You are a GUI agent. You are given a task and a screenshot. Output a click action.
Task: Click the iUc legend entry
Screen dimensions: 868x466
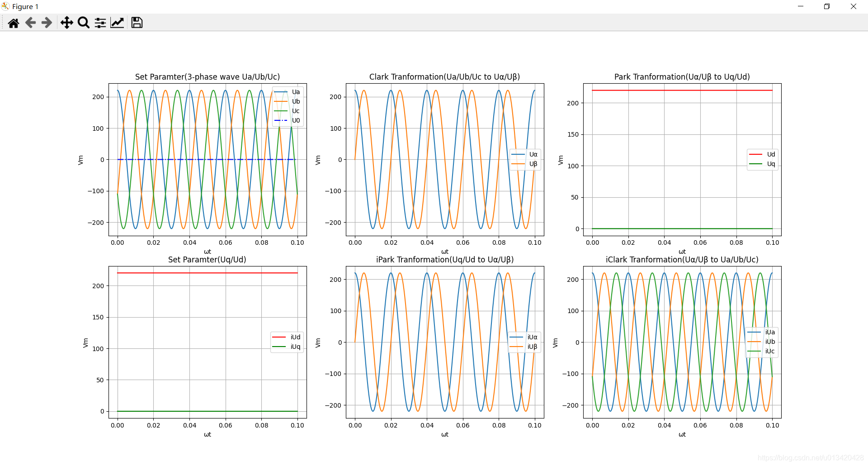point(761,351)
